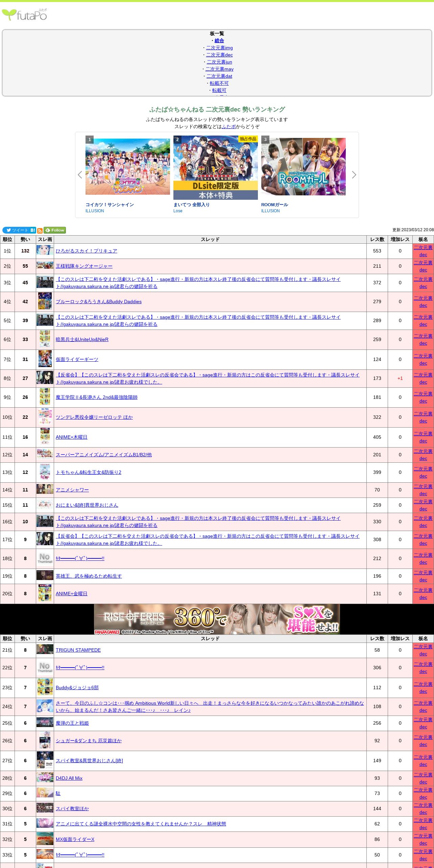Open thread 仮面ライダーギーツ

point(77,359)
